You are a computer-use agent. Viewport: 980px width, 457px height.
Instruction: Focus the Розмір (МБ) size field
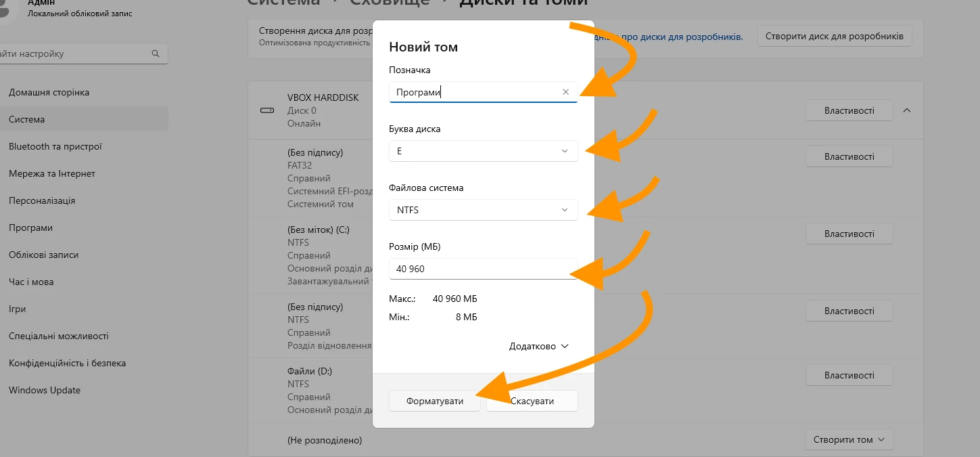[x=484, y=269]
